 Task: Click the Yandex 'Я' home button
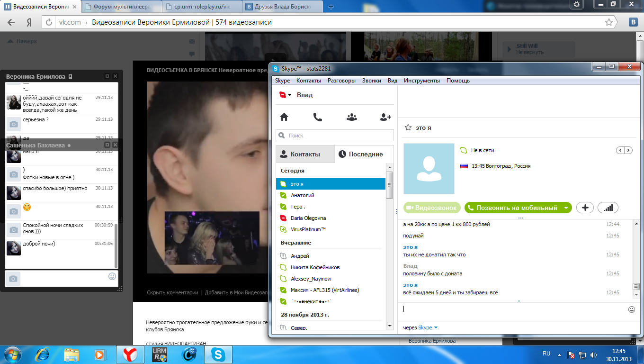pos(29,22)
